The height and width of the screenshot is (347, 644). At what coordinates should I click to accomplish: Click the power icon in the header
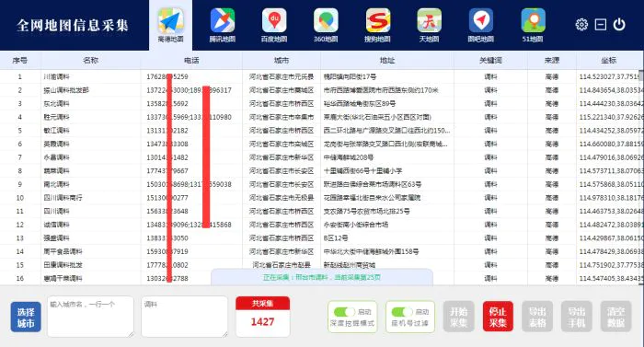[619, 25]
